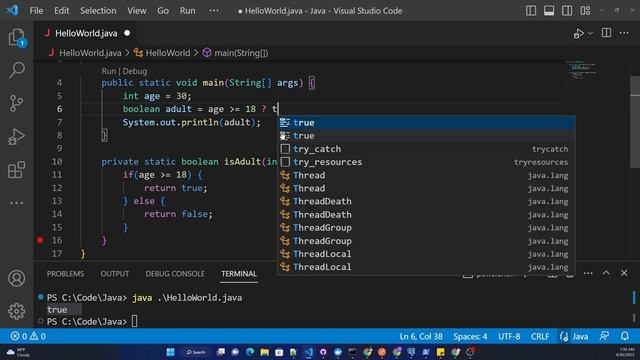This screenshot has width=640, height=360.
Task: Open the Manage gear menu
Action: 16,311
